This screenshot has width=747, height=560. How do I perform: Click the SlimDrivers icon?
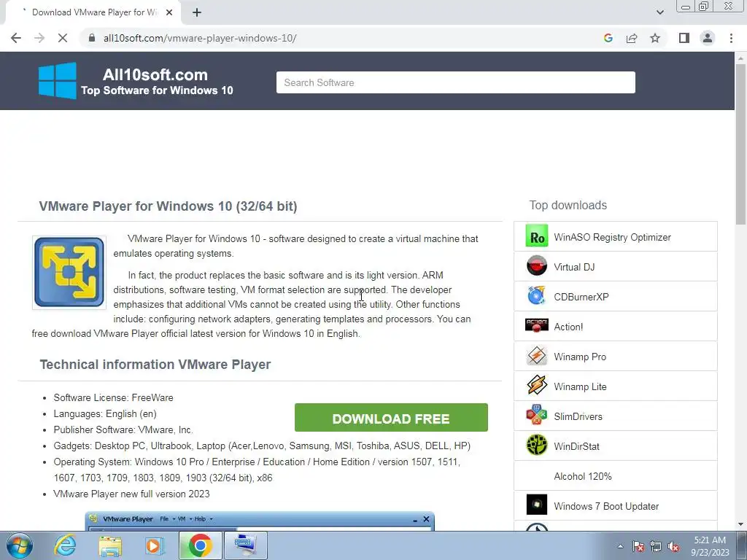coord(536,416)
